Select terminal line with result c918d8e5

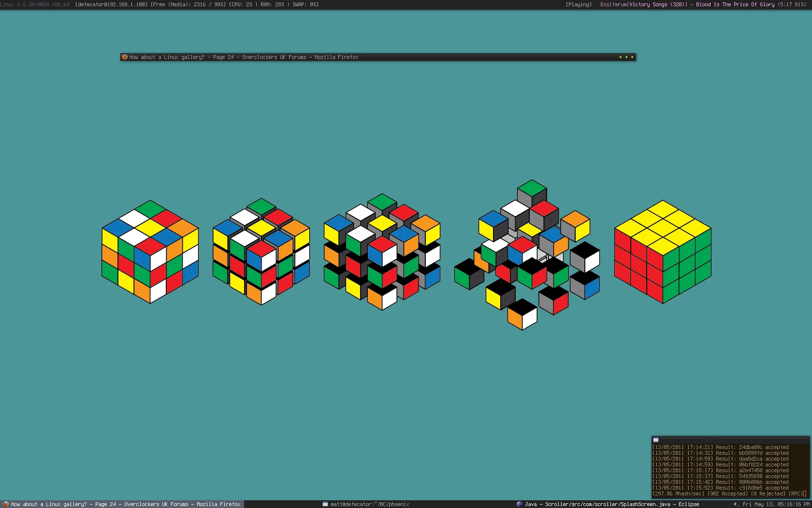coord(720,488)
